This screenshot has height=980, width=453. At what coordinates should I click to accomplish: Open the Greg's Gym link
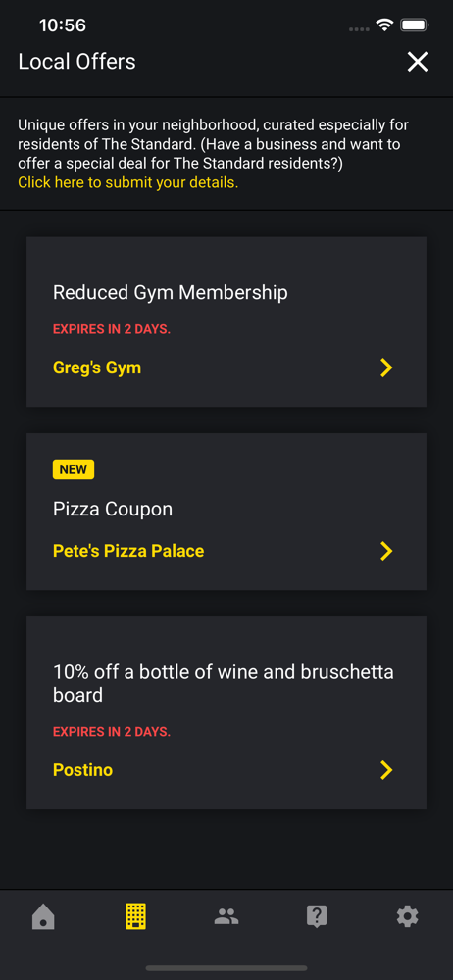tap(97, 367)
